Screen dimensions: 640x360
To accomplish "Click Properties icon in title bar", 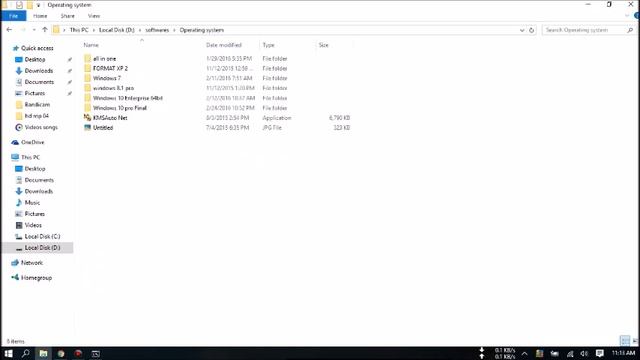I will pyautogui.click(x=19, y=5).
